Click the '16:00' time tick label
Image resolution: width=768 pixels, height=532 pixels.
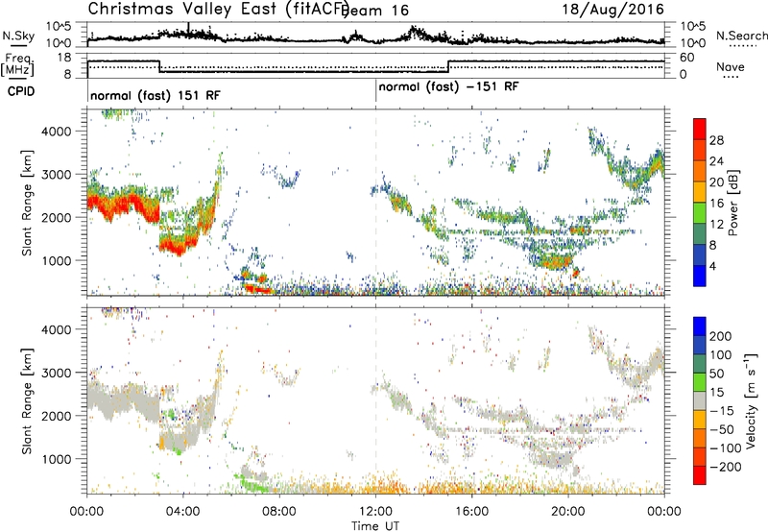tap(471, 512)
